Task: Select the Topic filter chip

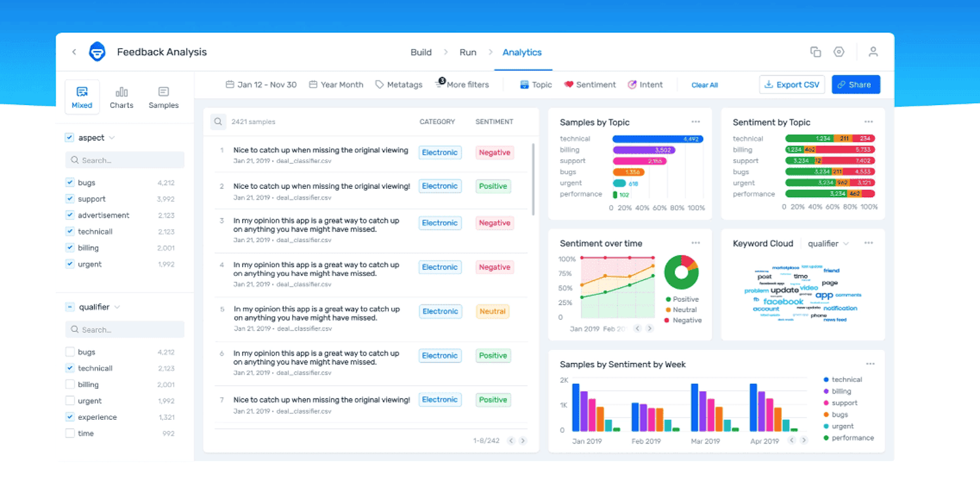Action: 536,85
